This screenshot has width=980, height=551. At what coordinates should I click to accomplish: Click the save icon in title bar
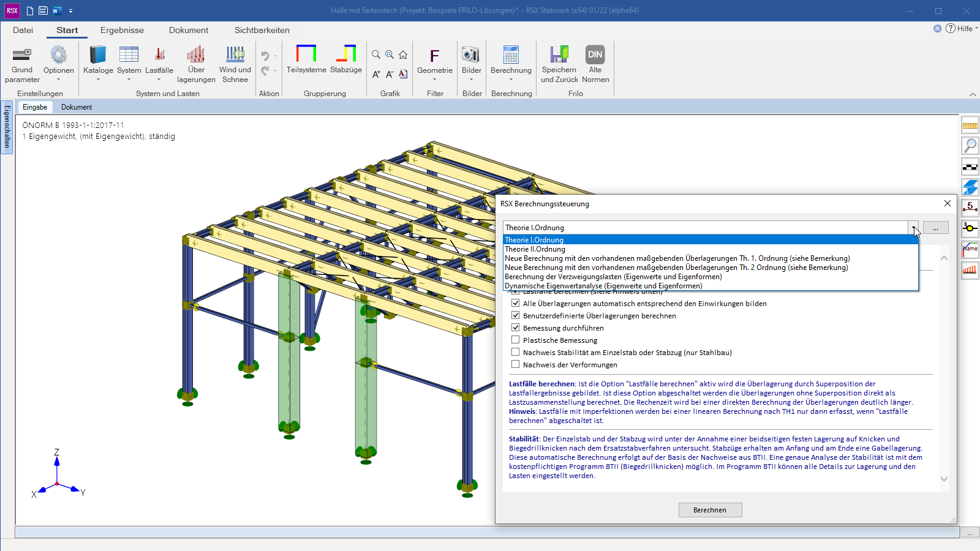tap(43, 11)
